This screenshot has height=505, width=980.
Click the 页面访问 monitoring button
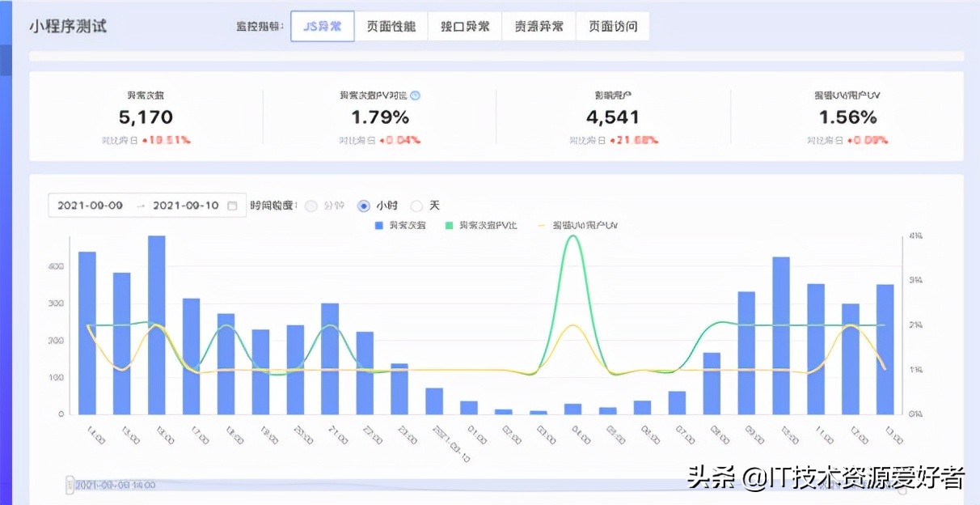coord(612,25)
